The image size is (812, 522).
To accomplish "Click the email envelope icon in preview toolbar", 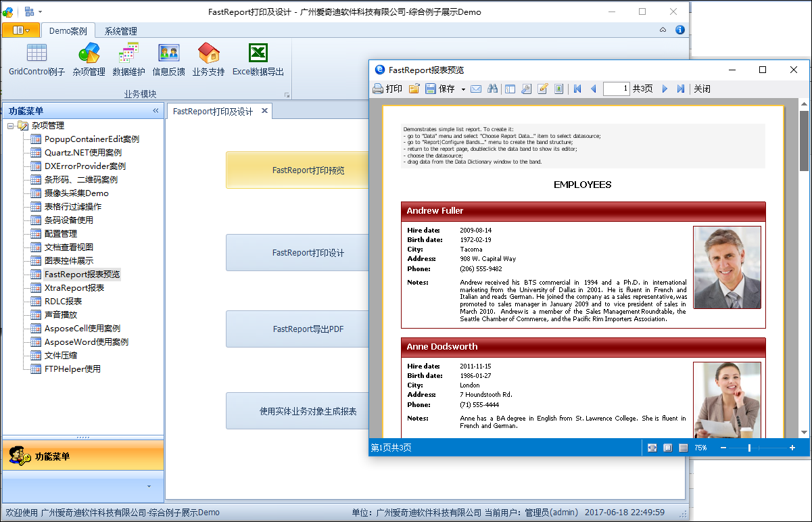I will click(476, 89).
